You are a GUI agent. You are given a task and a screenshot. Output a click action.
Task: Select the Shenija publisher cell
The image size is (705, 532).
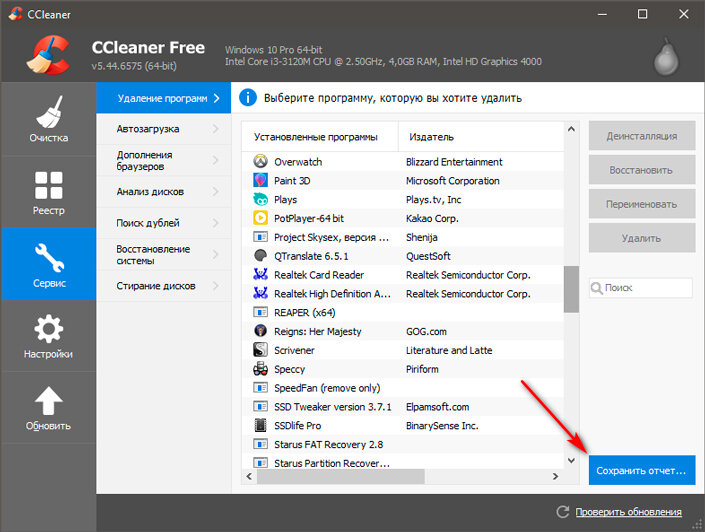[x=422, y=237]
